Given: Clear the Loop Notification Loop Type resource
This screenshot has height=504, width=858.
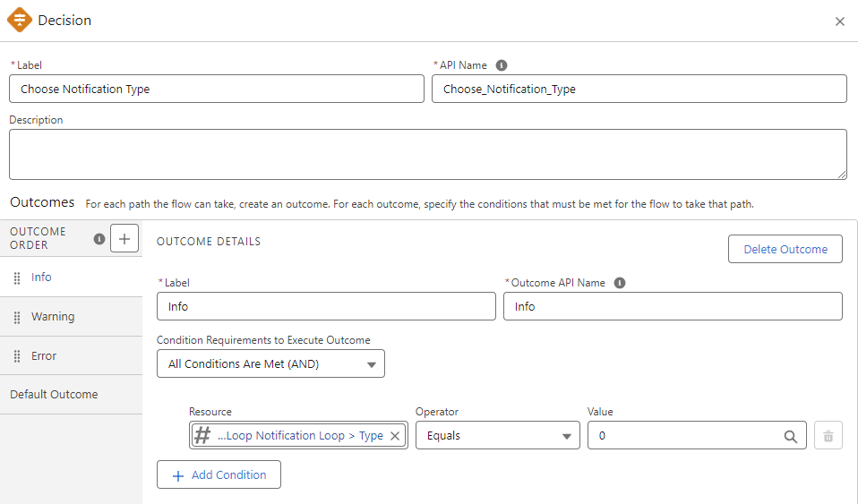Looking at the screenshot, I should 395,436.
